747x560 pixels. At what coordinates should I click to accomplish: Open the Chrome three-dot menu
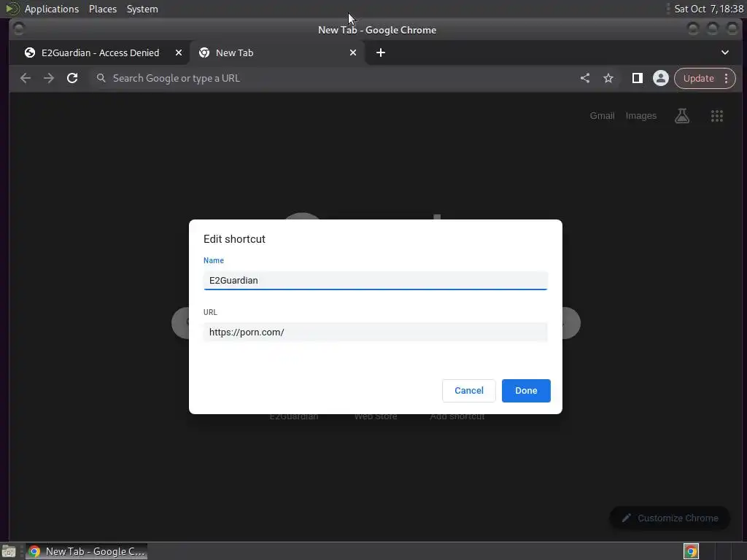pos(726,78)
